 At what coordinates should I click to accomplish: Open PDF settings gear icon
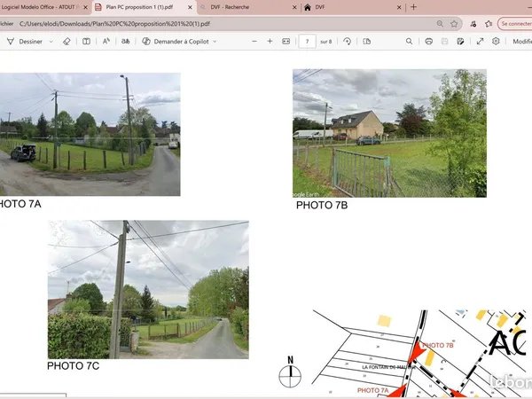click(496, 42)
